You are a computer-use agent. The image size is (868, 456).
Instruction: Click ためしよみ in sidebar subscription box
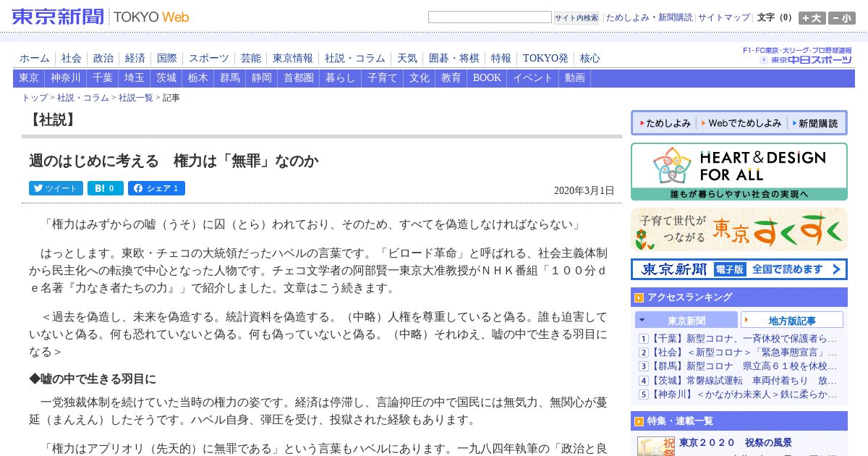click(x=665, y=123)
